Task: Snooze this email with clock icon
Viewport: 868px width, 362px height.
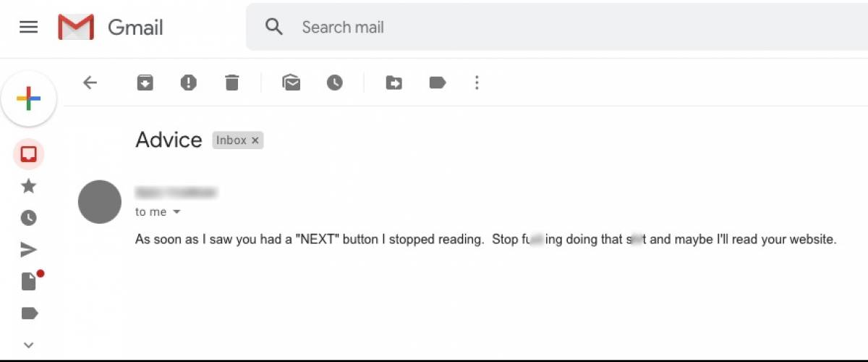Action: (x=334, y=83)
